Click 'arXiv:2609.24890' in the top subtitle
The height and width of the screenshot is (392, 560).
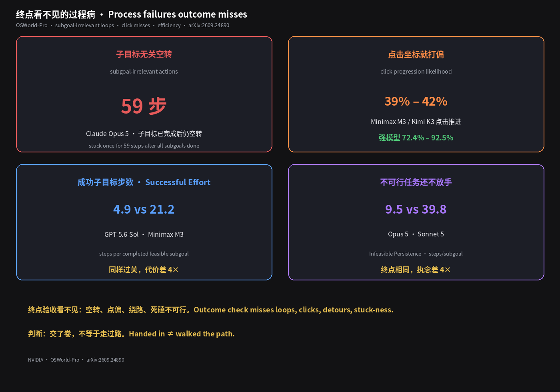[209, 25]
